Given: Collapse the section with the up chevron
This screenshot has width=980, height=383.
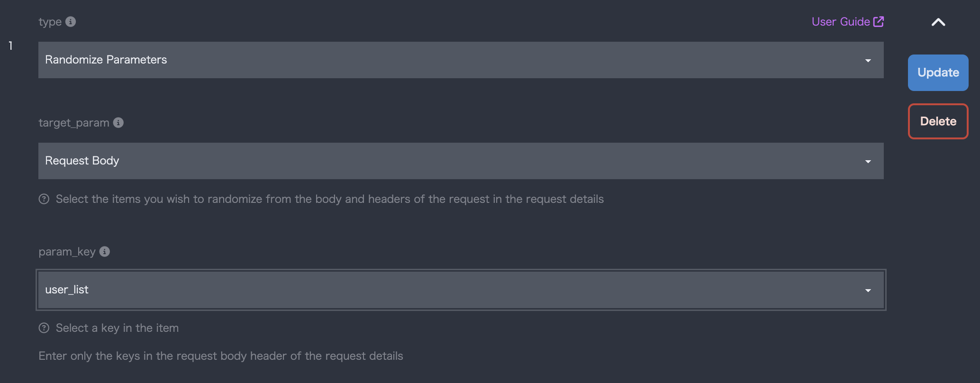Looking at the screenshot, I should click(938, 22).
